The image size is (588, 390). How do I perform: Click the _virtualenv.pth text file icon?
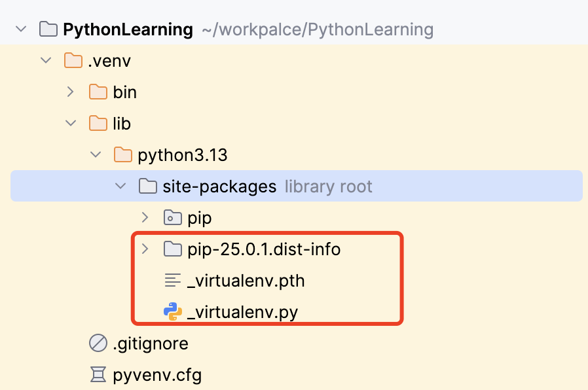pyautogui.click(x=172, y=280)
